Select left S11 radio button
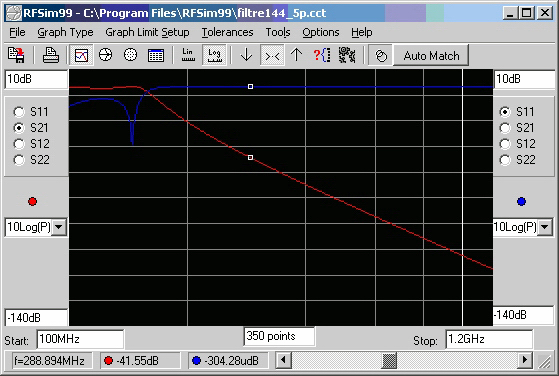 pyautogui.click(x=19, y=112)
